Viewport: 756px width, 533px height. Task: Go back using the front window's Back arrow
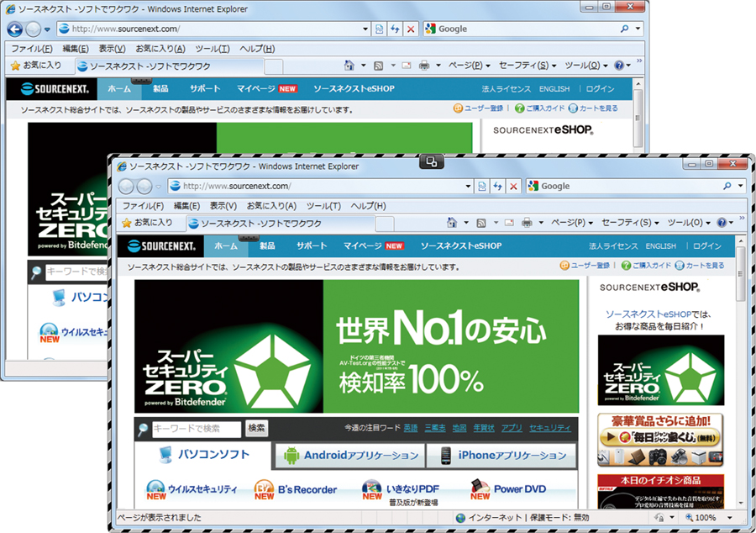126,186
